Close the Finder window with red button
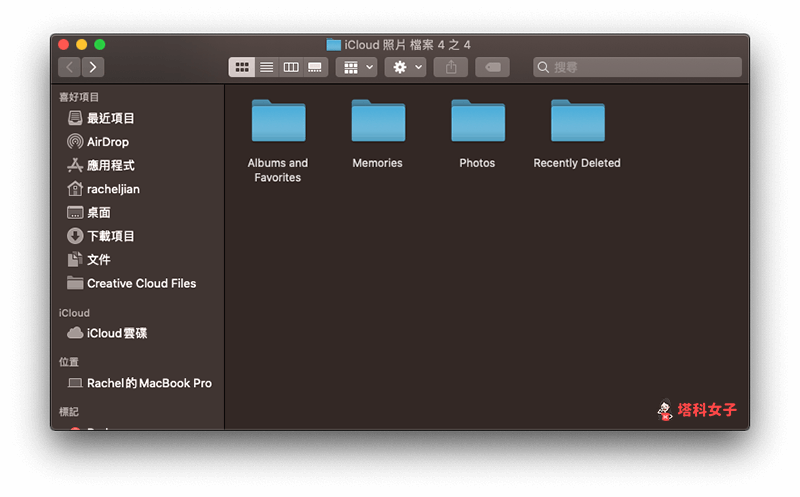 coord(64,45)
